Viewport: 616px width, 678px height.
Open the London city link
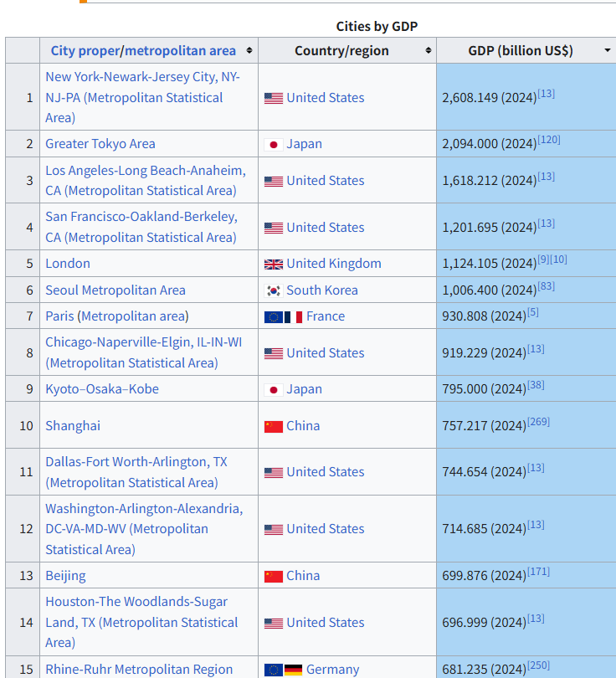click(x=68, y=264)
